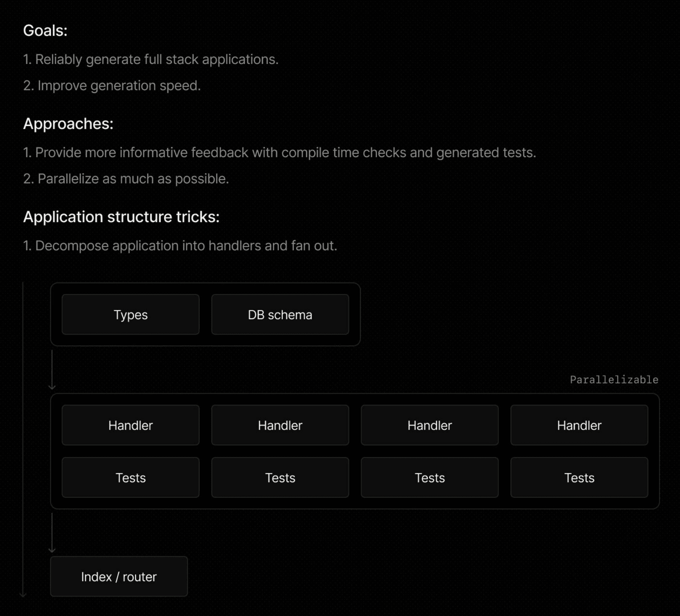Click the Application structure tricks heading
Screen dimensions: 680x616
tap(121, 217)
